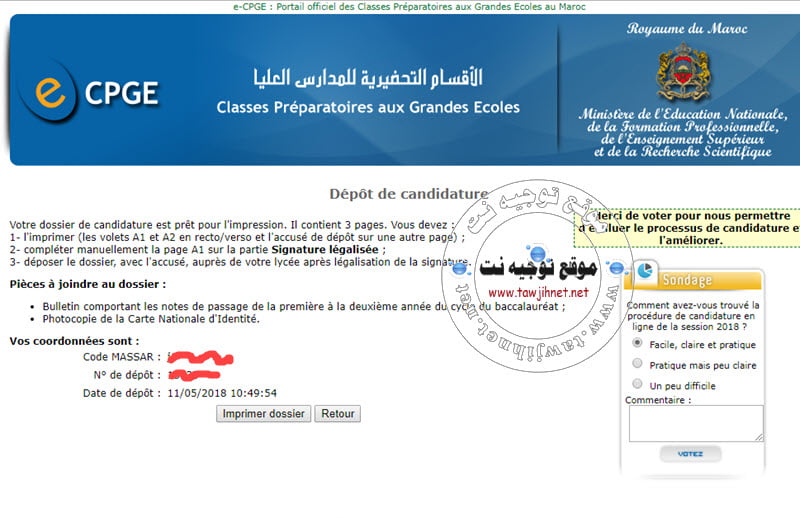Click the 'Code MASSAR :' label
800x518 pixels.
point(122,357)
